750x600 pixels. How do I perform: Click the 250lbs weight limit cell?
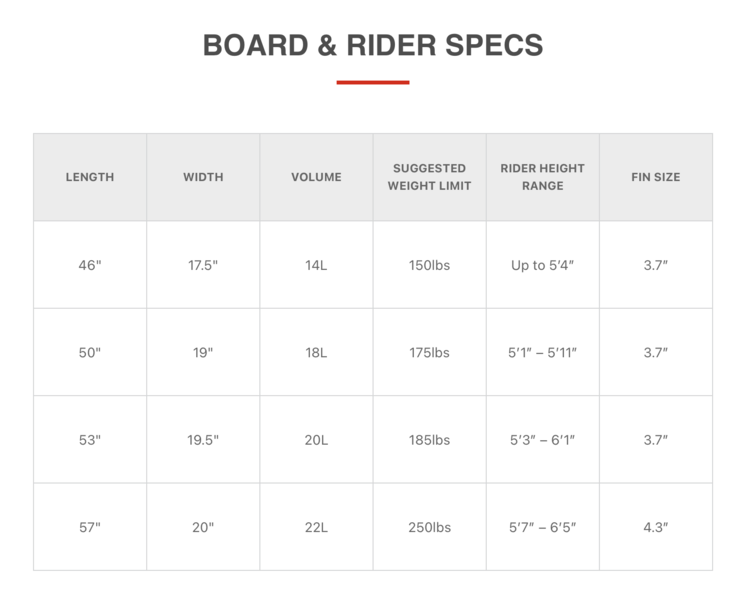(x=429, y=527)
